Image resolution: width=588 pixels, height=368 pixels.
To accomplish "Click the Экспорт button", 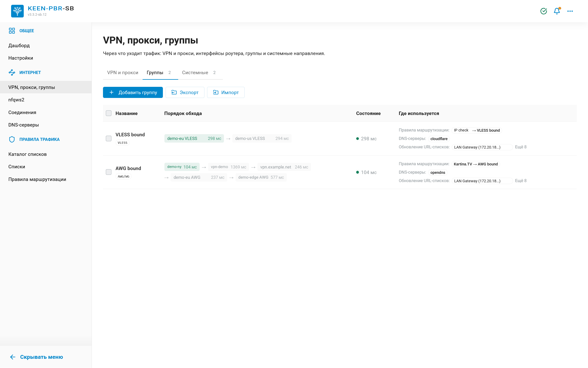I will [185, 93].
